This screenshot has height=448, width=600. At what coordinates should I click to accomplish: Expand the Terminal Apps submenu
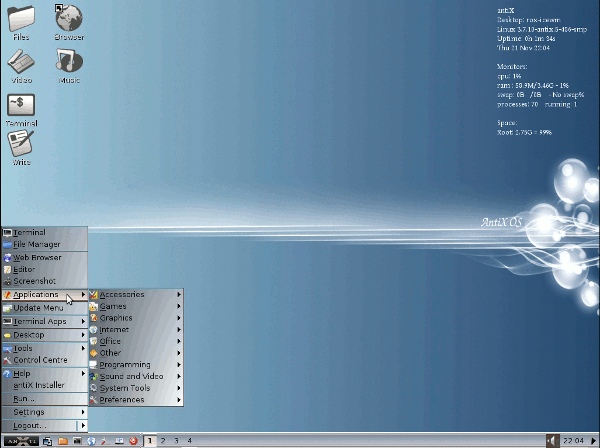(45, 322)
